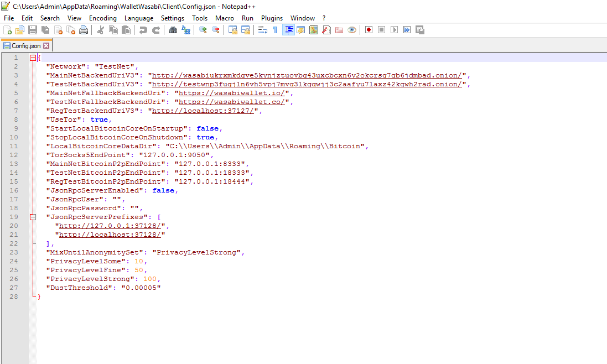
Task: Create a new document with the New icon
Action: click(x=7, y=30)
